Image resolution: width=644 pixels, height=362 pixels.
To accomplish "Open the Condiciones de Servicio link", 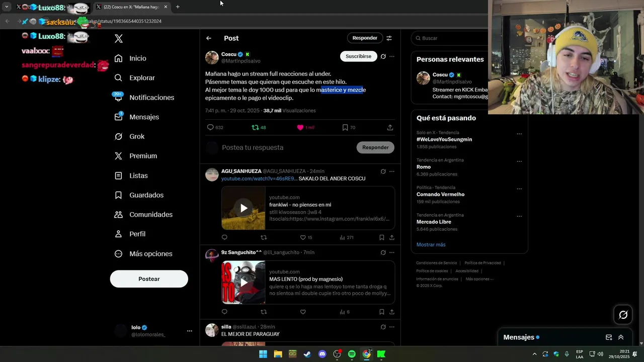I will coord(437,263).
